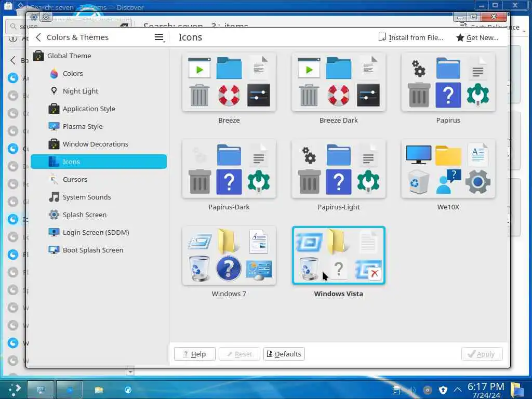
Task: Click Get New icons button
Action: (x=477, y=37)
